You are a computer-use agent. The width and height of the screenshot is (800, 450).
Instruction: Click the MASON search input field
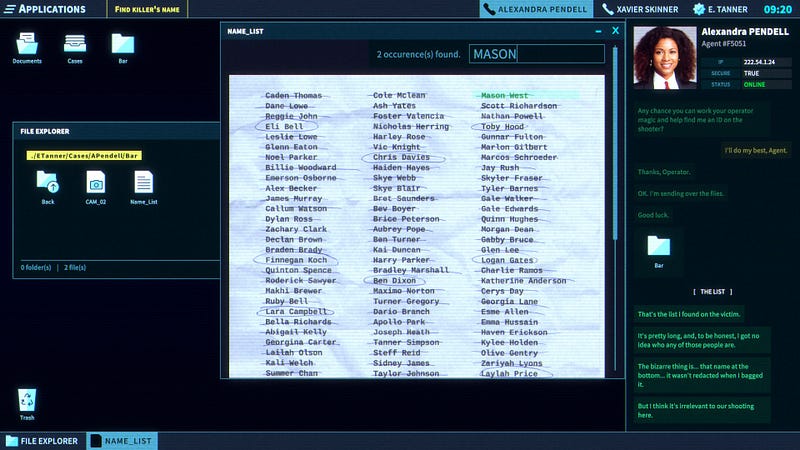pyautogui.click(x=537, y=54)
